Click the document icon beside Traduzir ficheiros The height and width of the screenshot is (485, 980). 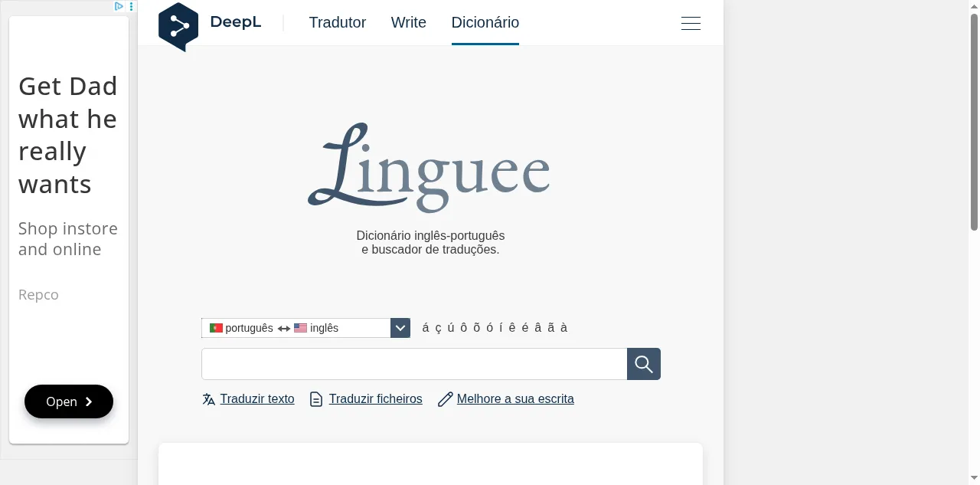(316, 399)
